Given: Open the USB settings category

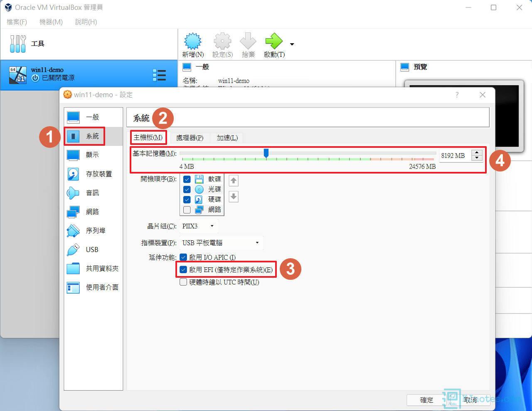Looking at the screenshot, I should click(93, 250).
